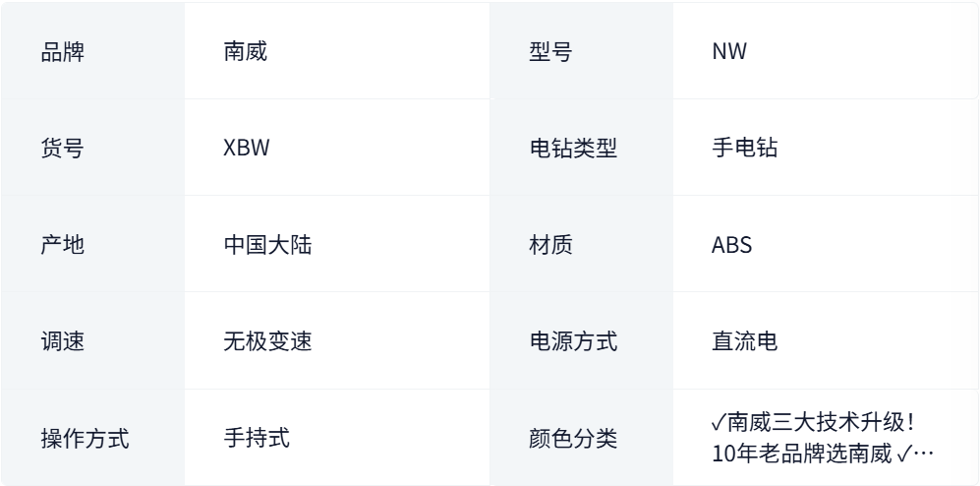This screenshot has width=980, height=486.
Task: Select the 手持式 value text
Action: 257,438
